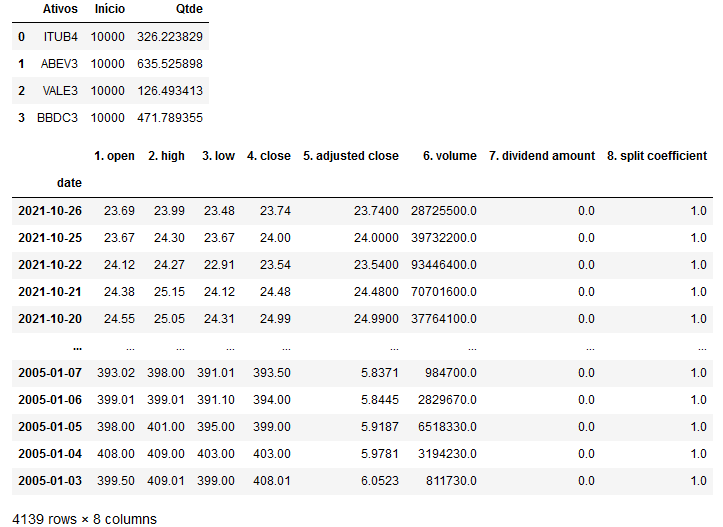The height and width of the screenshot is (527, 723).
Task: Click close price 408.01
Action: coord(272,480)
